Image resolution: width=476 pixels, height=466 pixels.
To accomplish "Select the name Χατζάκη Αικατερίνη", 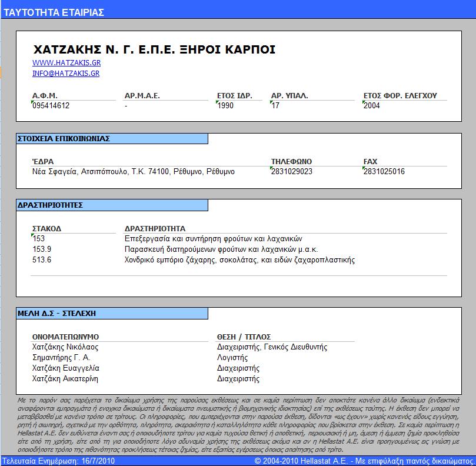I will click(x=65, y=379).
